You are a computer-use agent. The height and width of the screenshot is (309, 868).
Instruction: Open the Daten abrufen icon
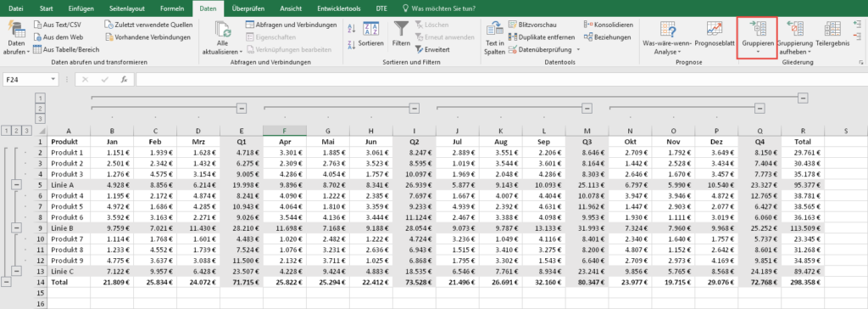tap(17, 30)
